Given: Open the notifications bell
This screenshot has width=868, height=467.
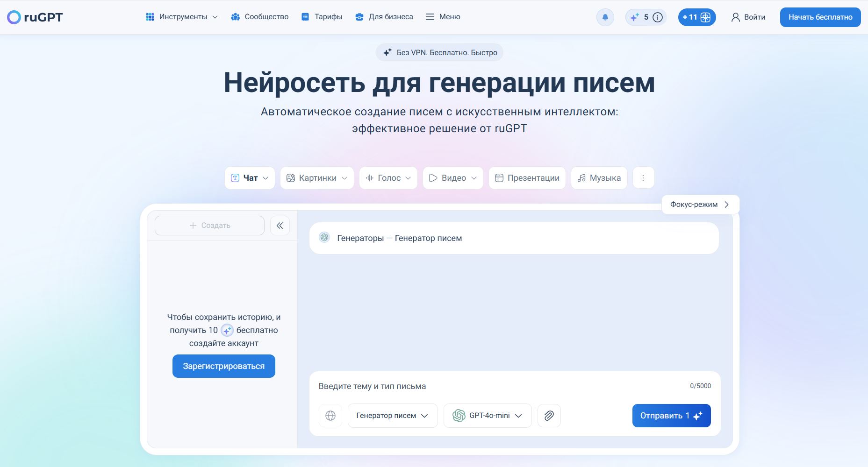Looking at the screenshot, I should pos(605,17).
